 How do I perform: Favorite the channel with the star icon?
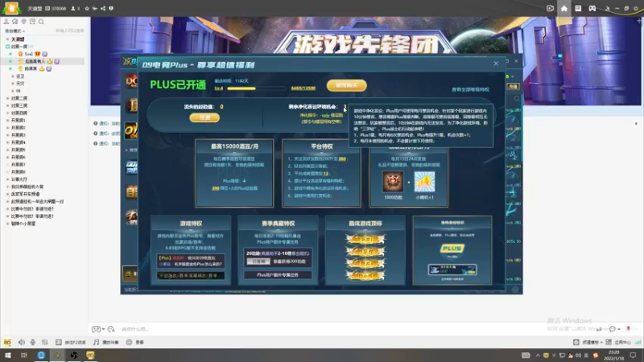click(87, 8)
